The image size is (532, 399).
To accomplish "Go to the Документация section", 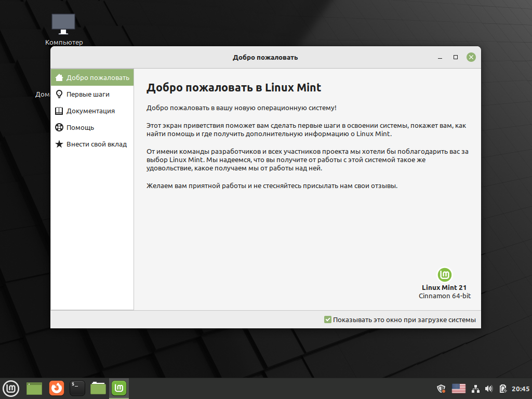I will click(92, 111).
